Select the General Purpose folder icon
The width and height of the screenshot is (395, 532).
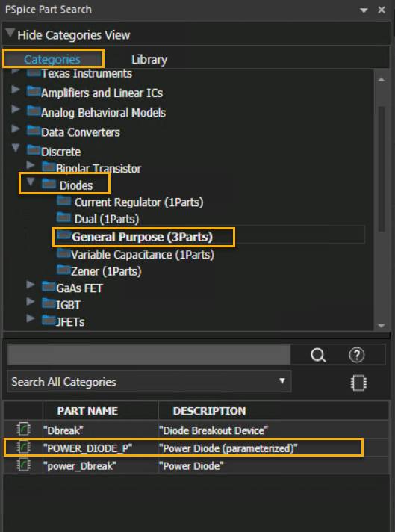[63, 235]
